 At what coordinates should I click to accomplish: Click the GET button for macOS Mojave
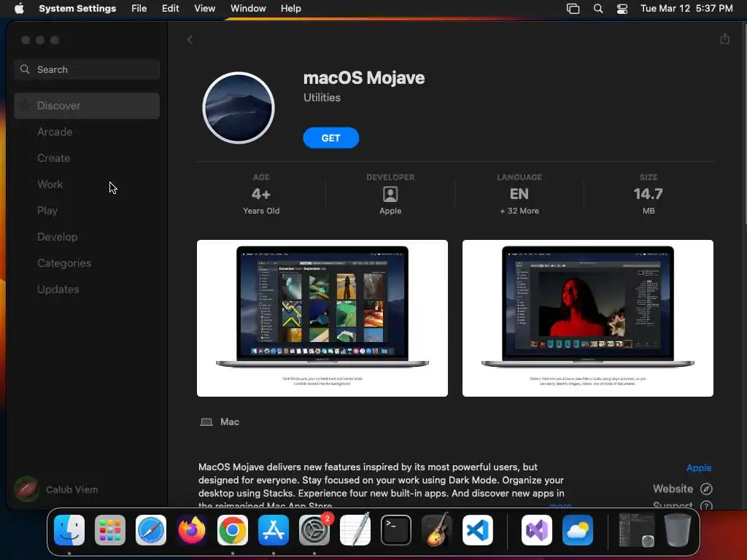(x=330, y=138)
